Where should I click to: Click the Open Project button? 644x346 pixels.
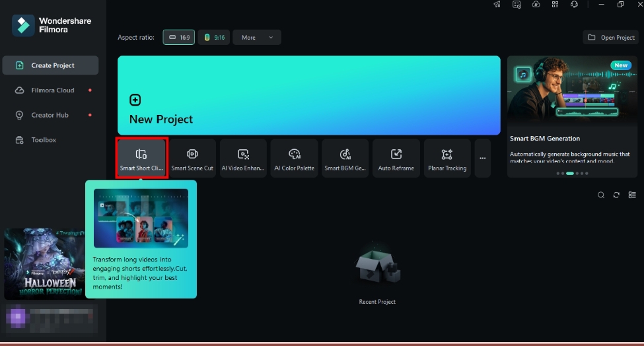point(611,38)
